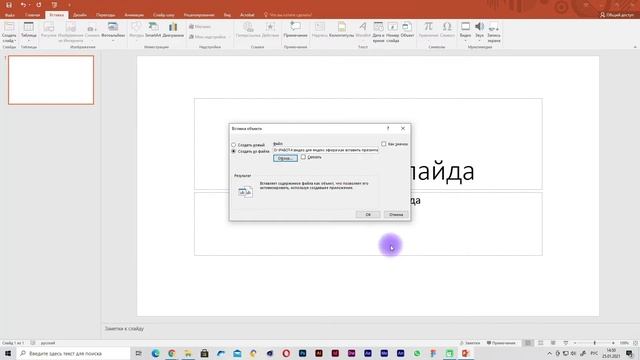Expand the Photo Album dropdown arrow
Image resolution: width=640 pixels, height=360 pixels.
pos(113,41)
